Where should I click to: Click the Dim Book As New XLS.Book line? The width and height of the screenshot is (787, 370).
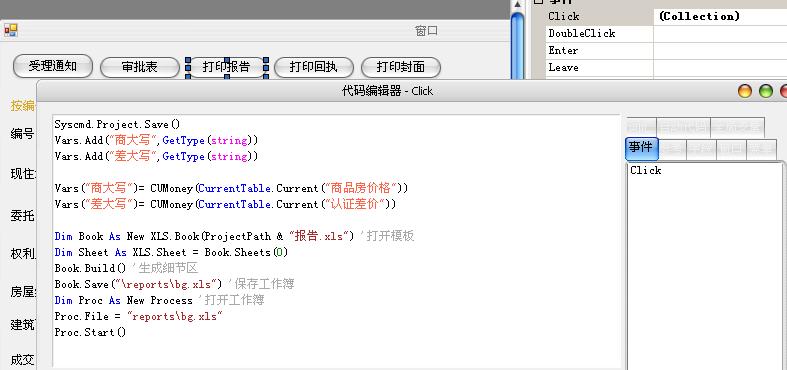234,236
